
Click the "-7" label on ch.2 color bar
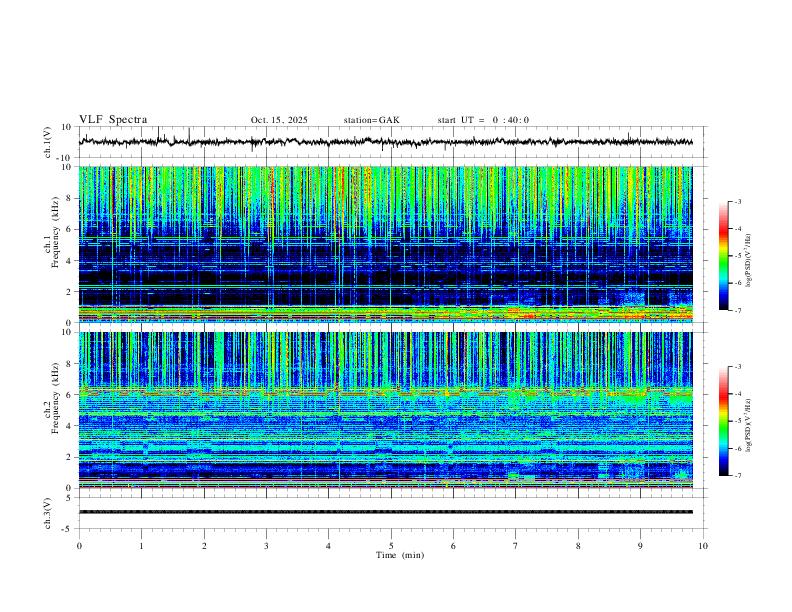[x=738, y=476]
